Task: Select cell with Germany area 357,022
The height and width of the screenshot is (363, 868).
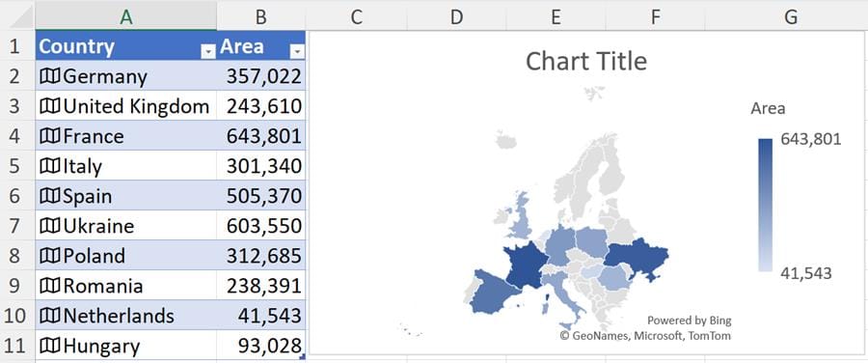Action: 260,76
